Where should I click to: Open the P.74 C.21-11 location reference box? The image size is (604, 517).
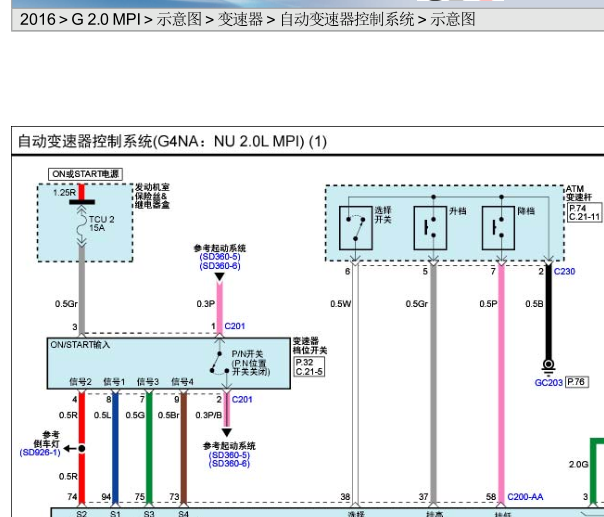tap(584, 213)
